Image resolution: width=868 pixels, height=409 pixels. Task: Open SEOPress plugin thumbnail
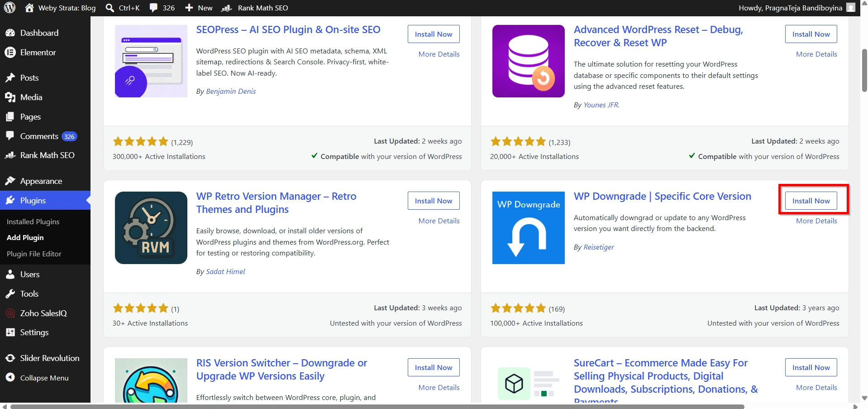[x=151, y=61]
